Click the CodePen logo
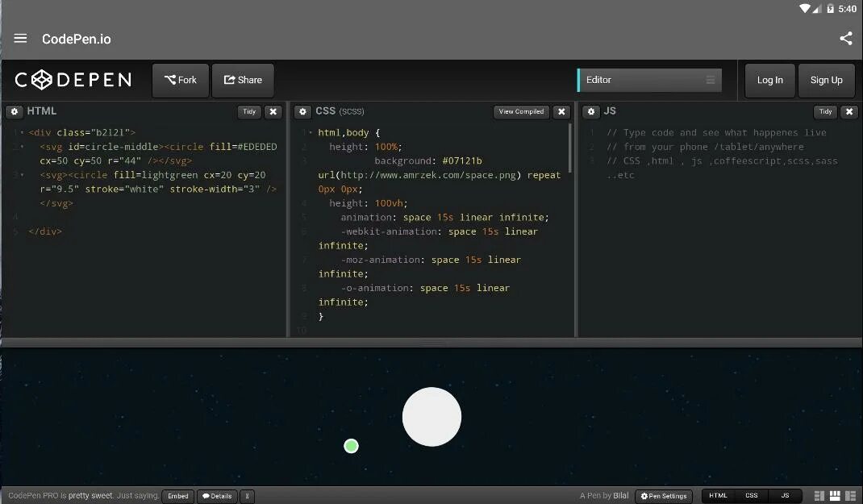 click(73, 80)
